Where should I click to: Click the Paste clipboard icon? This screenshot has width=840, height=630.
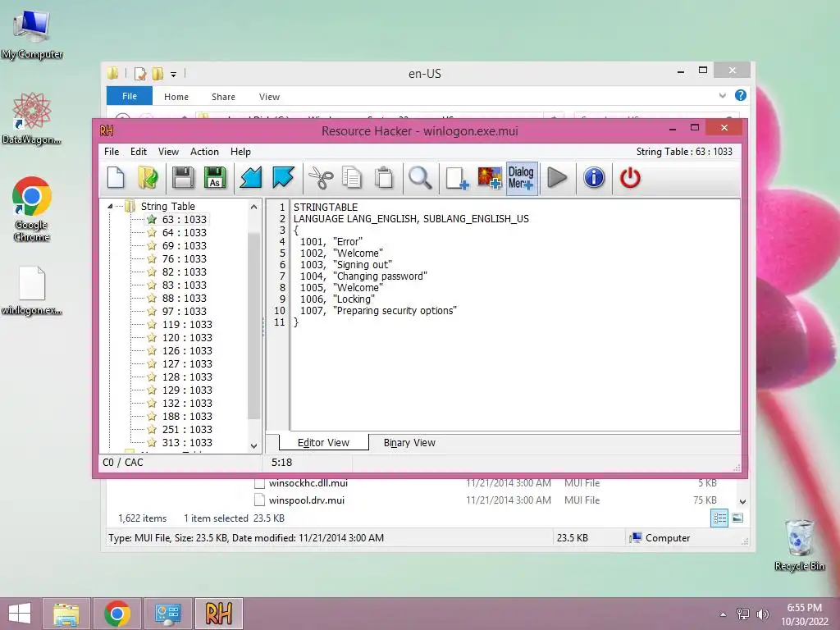[x=384, y=178]
